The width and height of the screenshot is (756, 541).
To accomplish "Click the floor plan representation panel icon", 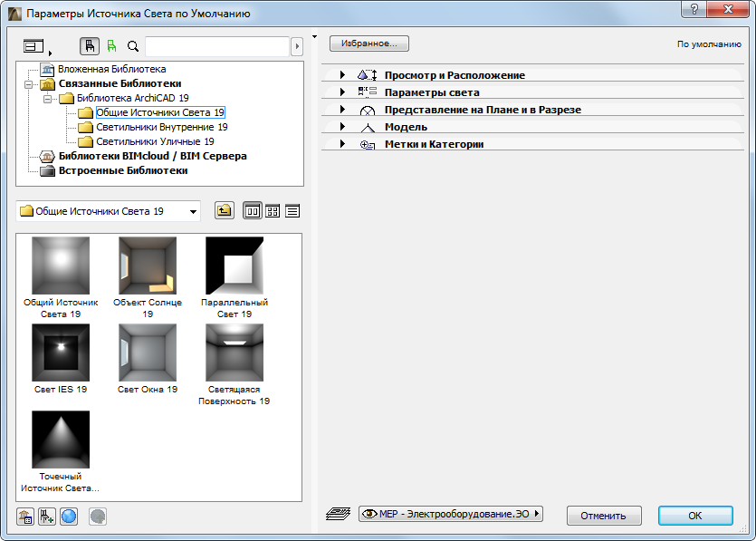I will 368,111.
